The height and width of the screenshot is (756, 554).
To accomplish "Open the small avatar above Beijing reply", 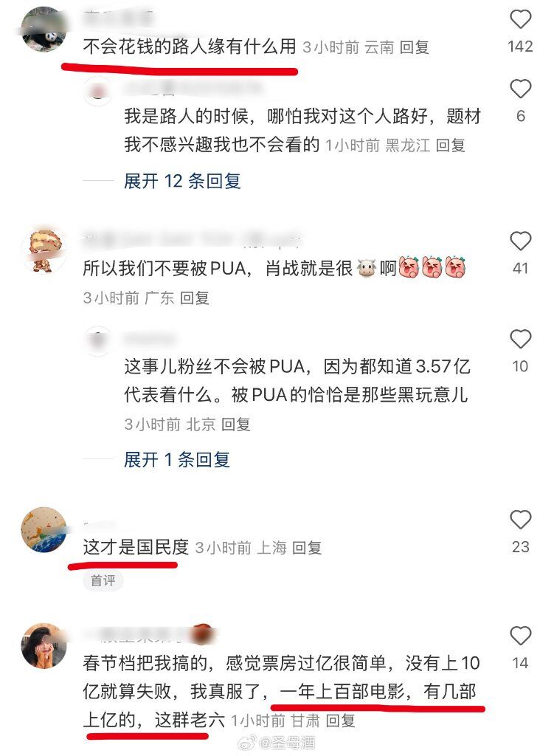I will (98, 340).
